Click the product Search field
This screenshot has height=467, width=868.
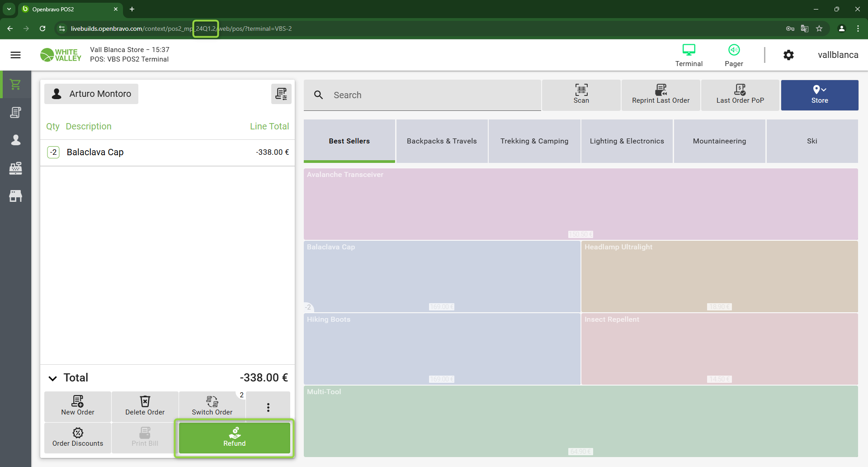[x=434, y=95]
